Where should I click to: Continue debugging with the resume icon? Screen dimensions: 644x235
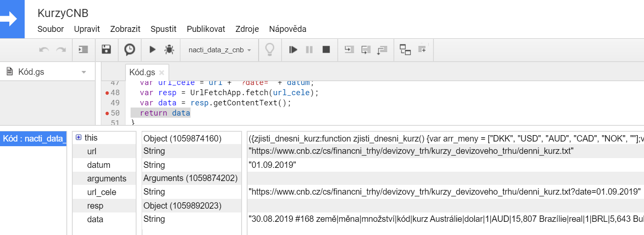click(293, 50)
